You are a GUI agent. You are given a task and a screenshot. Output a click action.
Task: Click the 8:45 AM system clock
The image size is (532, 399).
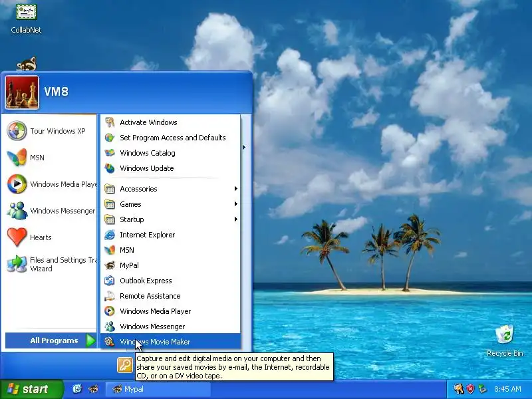click(507, 389)
